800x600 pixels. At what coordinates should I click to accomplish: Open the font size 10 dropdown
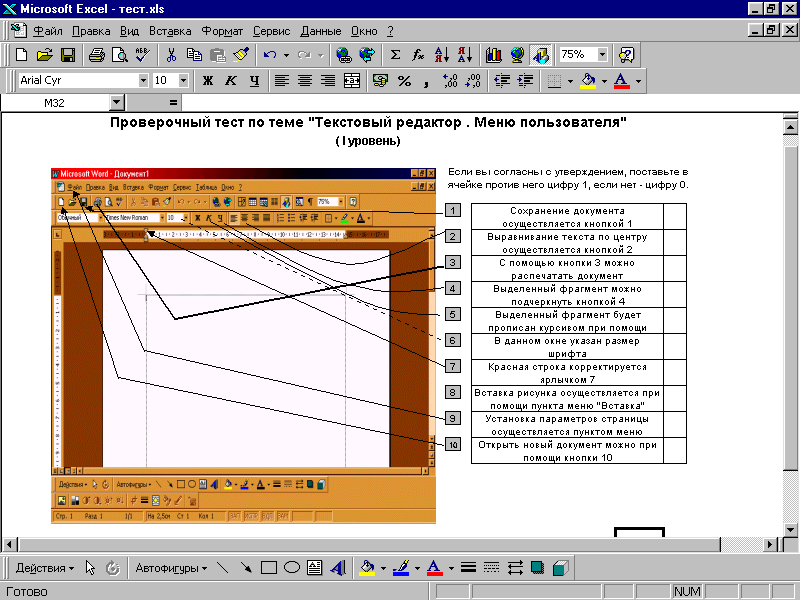pyautogui.click(x=183, y=80)
